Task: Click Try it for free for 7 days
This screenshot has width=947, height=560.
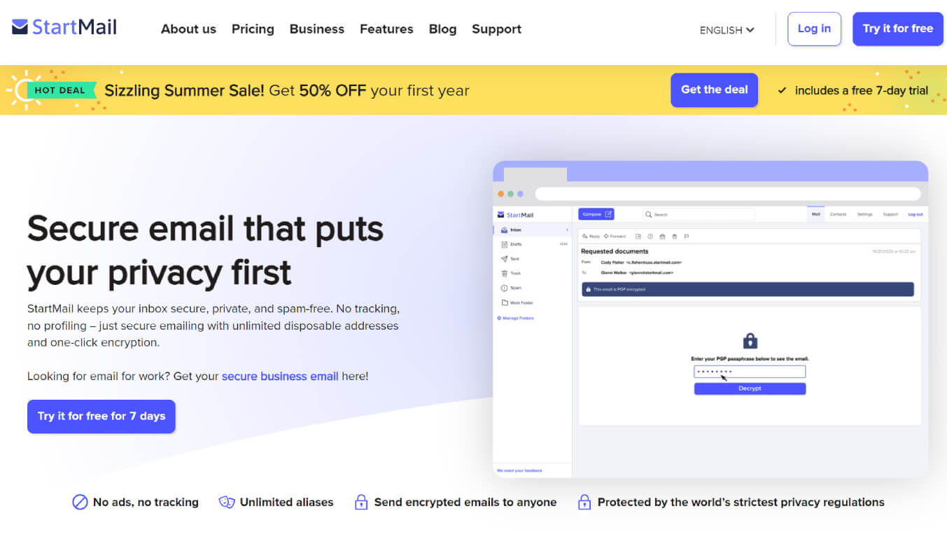Action: (101, 416)
